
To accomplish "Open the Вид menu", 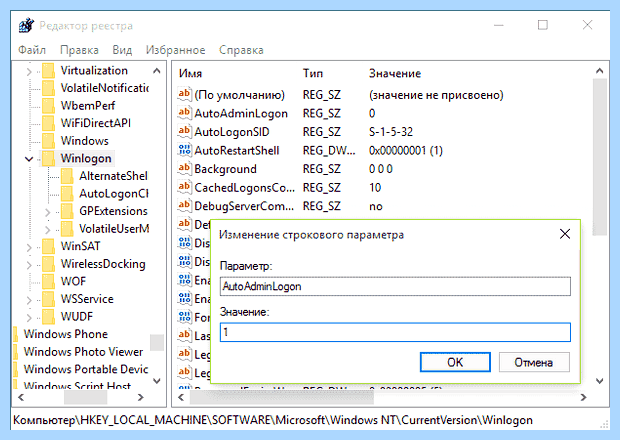I will [x=122, y=50].
